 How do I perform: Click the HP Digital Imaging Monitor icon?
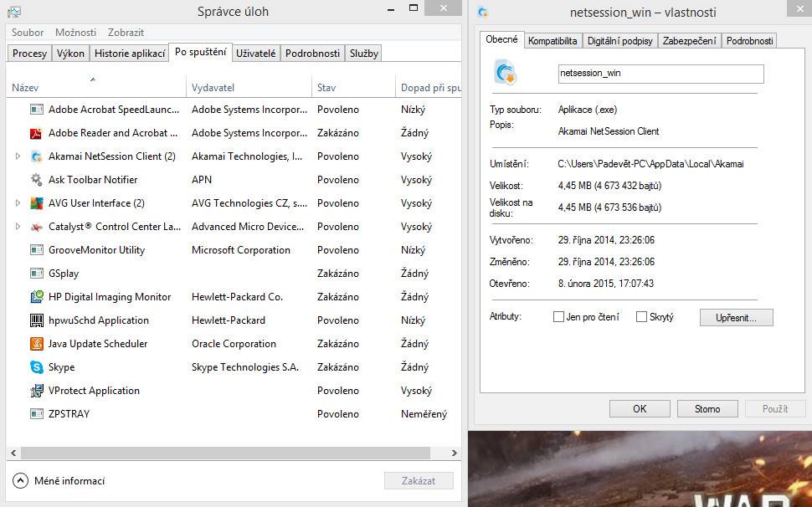36,297
